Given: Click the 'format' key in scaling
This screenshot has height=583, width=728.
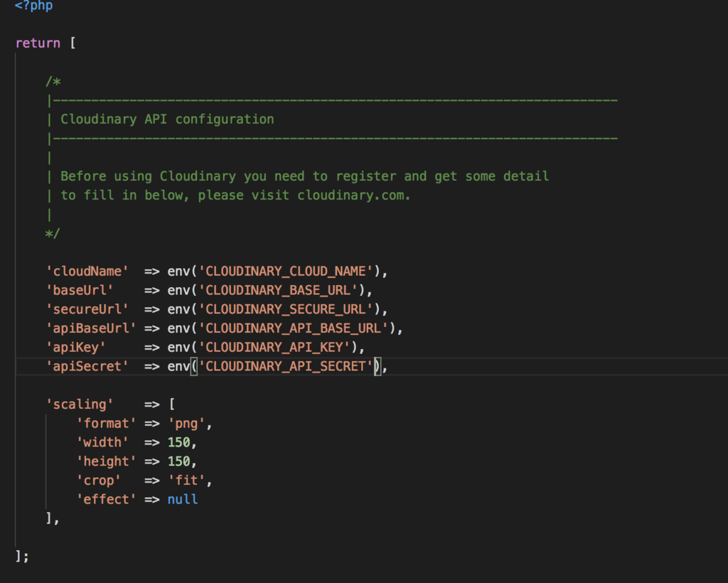Looking at the screenshot, I should click(x=107, y=423).
